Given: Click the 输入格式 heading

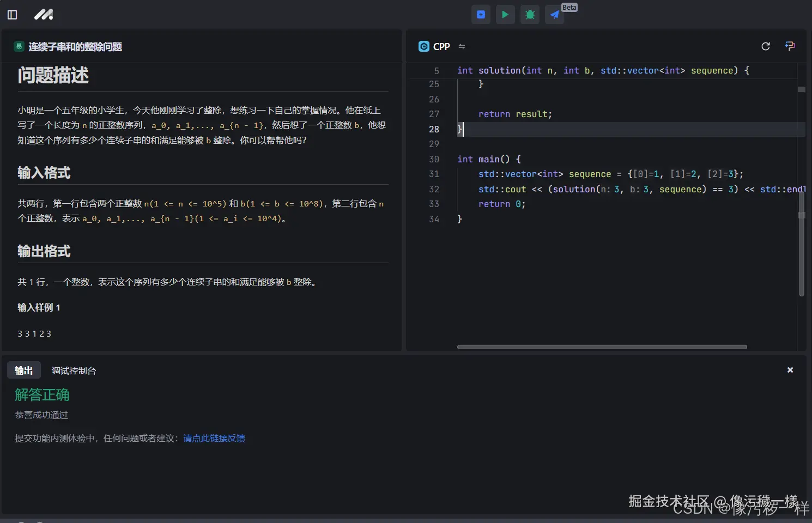Looking at the screenshot, I should pyautogui.click(x=44, y=173).
